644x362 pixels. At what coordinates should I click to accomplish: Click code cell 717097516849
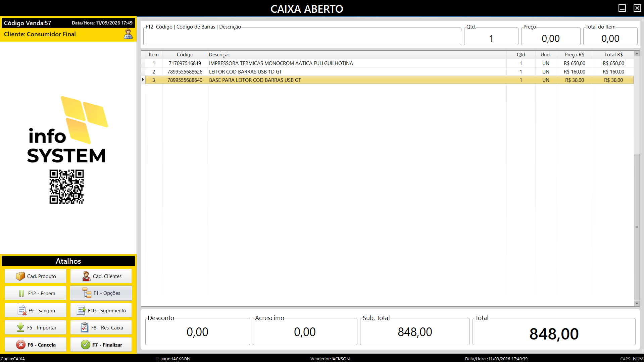tap(185, 63)
